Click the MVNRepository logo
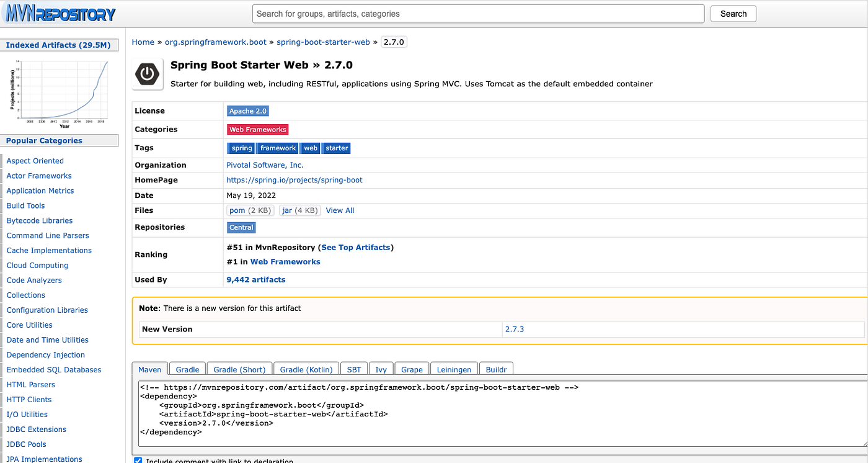The width and height of the screenshot is (868, 463). (60, 14)
